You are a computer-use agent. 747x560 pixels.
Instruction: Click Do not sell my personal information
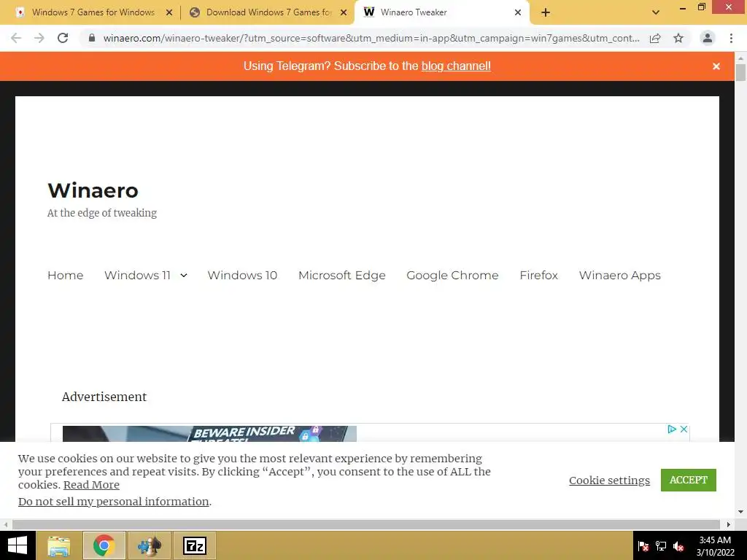113,502
